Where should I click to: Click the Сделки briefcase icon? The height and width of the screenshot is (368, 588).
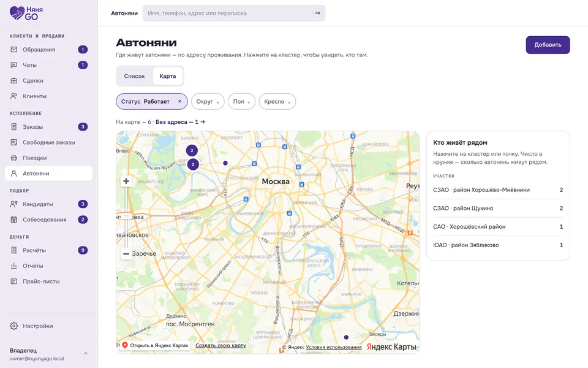coord(14,81)
